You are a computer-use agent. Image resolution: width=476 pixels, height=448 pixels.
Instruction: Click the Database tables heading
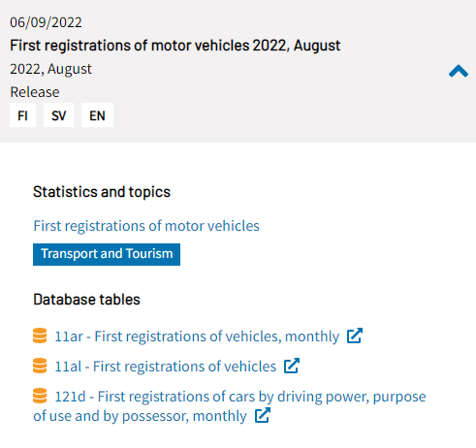[x=86, y=300]
